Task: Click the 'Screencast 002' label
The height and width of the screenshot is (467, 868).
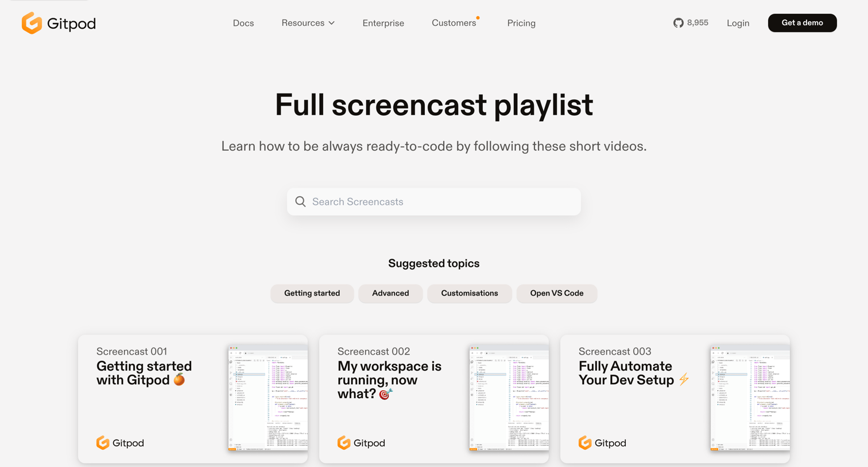Action: point(374,351)
